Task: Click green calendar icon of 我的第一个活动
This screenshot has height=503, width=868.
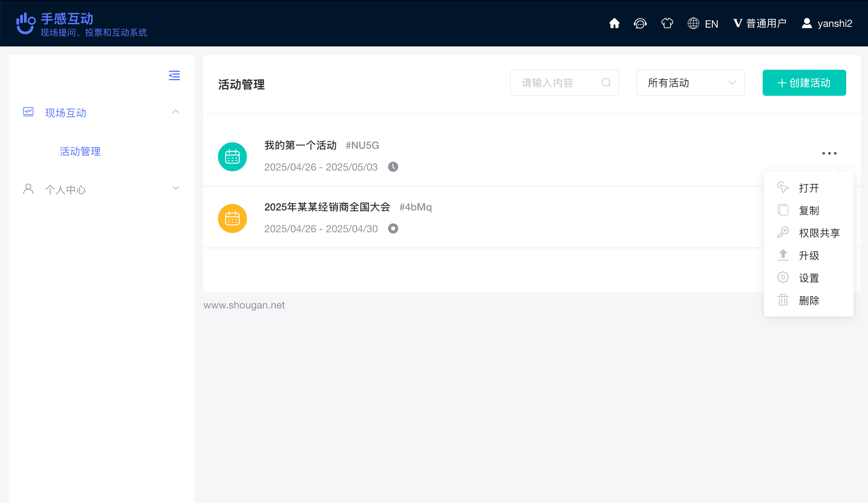Action: (x=232, y=157)
